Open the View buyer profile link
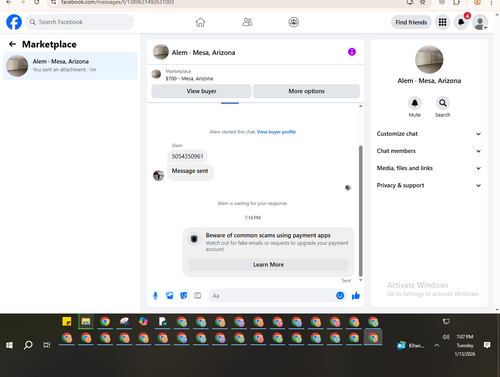The image size is (500, 377). tap(276, 132)
